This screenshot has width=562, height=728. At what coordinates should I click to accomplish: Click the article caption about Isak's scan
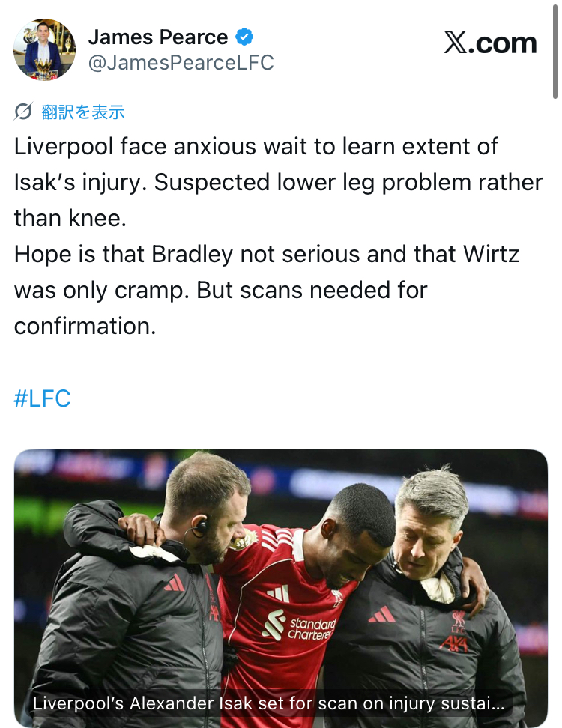click(268, 703)
